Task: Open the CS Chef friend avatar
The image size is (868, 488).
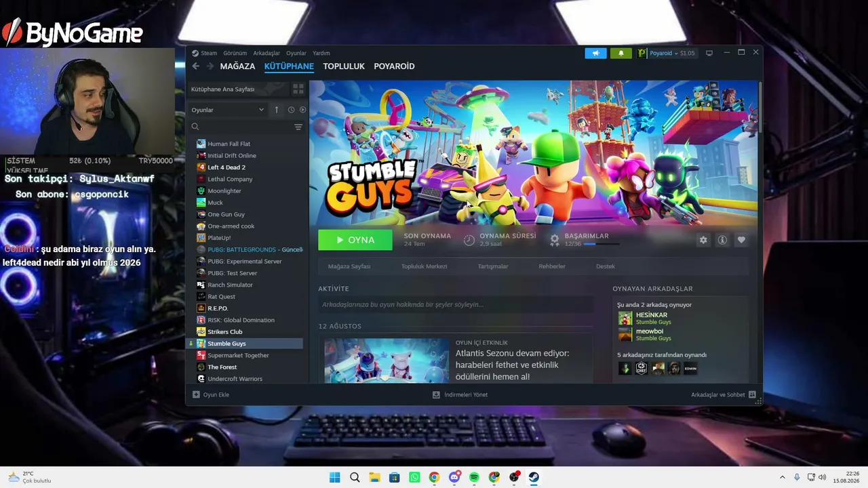Action: [x=642, y=368]
